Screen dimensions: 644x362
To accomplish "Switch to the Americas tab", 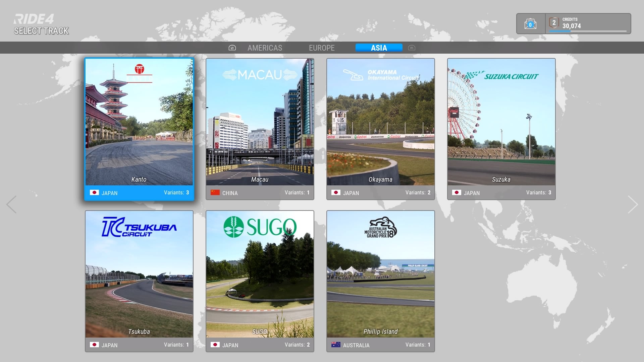I will [265, 48].
